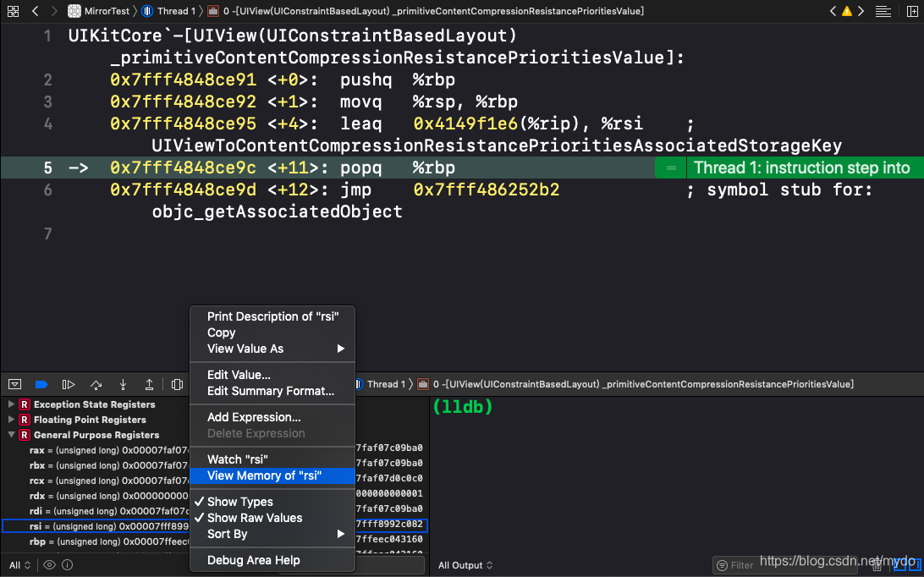Open the editor options lines icon
Viewport: 924px width, 577px height.
tap(883, 11)
